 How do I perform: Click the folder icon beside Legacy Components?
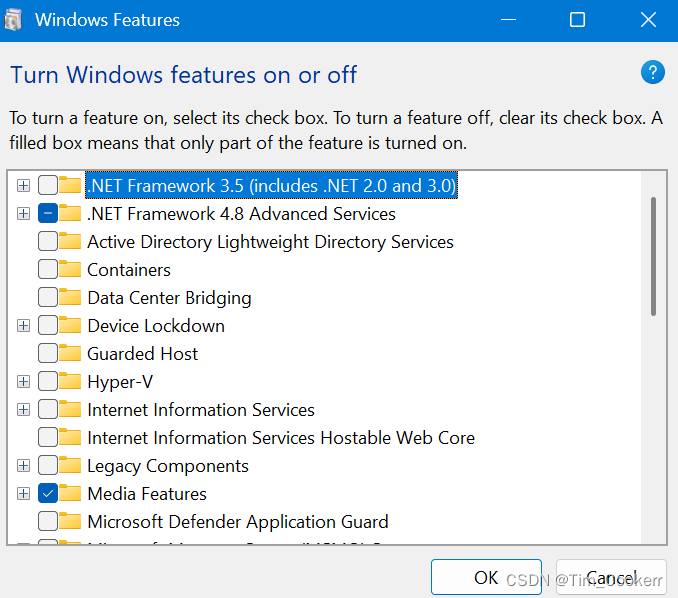tap(70, 465)
